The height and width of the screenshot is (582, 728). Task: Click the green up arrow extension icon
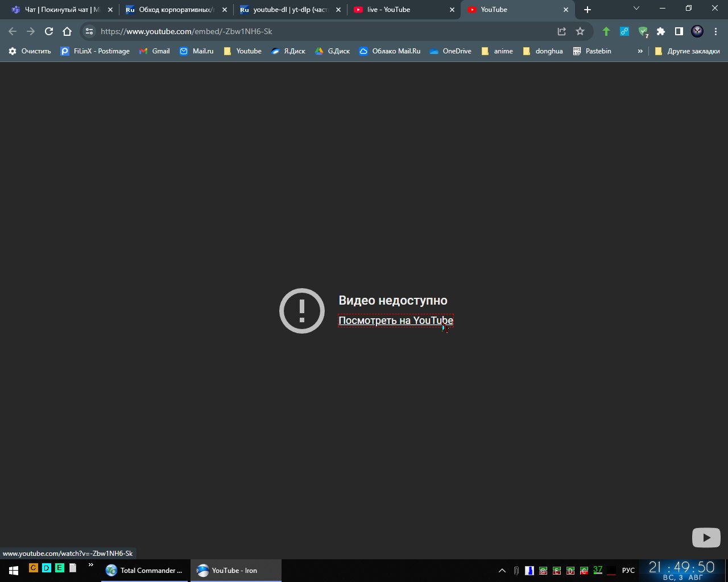[x=606, y=31]
